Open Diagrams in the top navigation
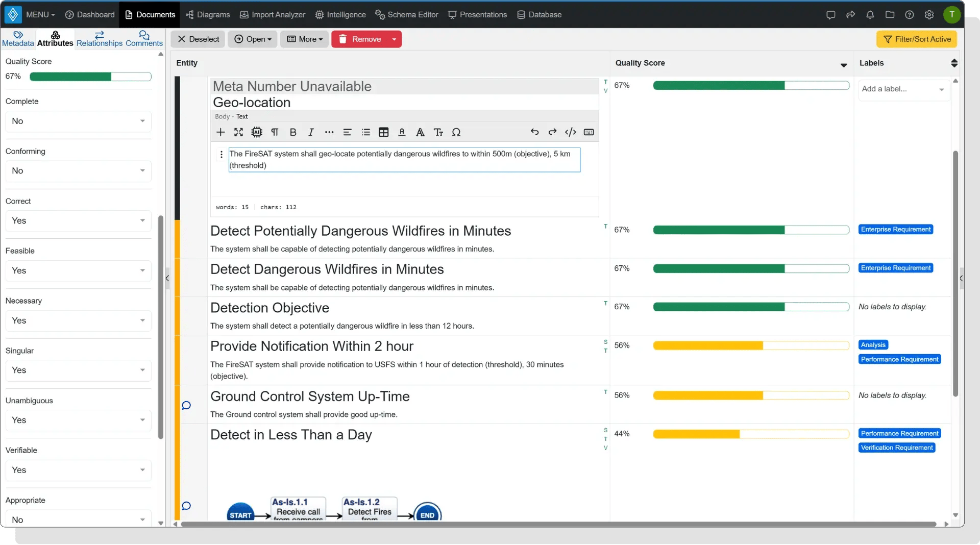 coord(208,15)
